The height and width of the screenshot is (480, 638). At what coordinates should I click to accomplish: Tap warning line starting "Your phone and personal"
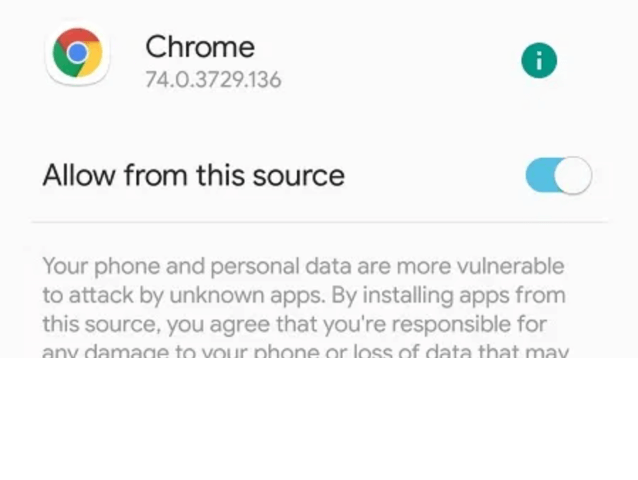(x=303, y=266)
